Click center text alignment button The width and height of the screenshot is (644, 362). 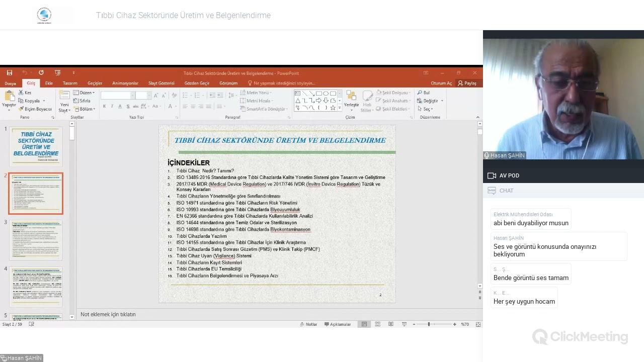pyautogui.click(x=193, y=106)
